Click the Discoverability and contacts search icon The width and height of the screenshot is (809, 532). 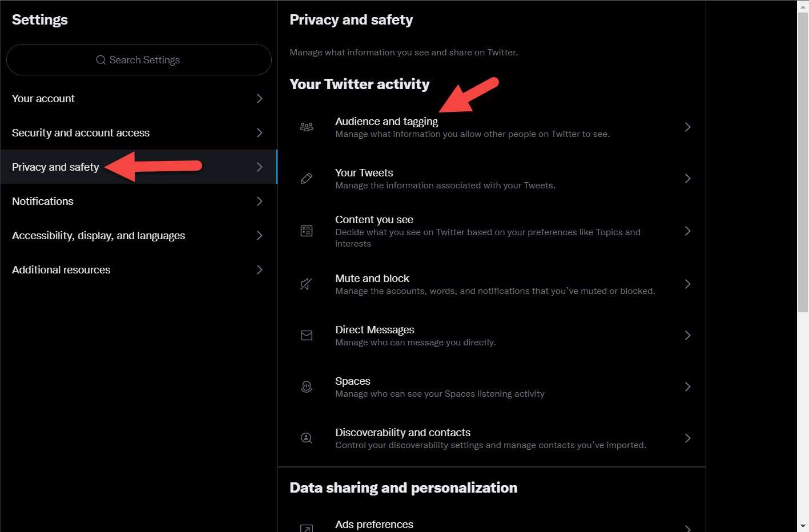tap(307, 438)
